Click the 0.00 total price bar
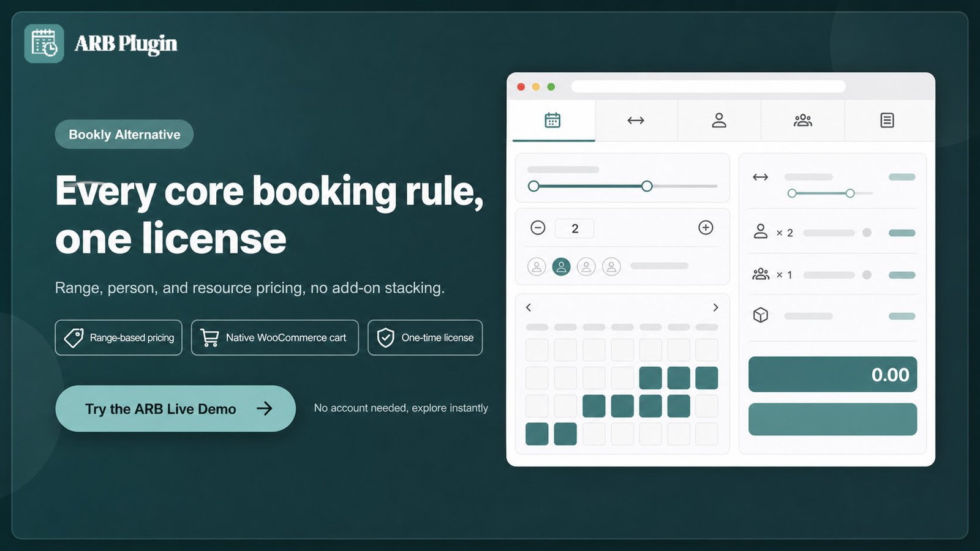Viewport: 980px width, 551px height. (x=832, y=374)
